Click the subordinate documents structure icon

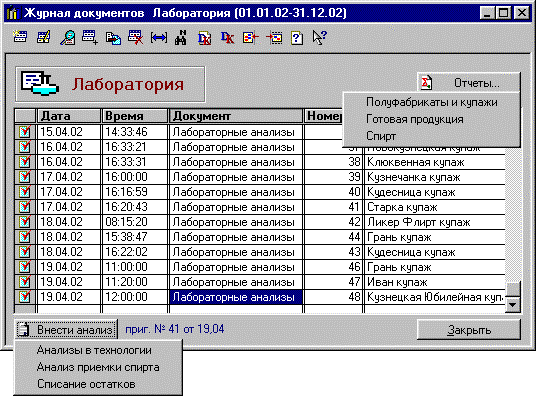(x=251, y=37)
